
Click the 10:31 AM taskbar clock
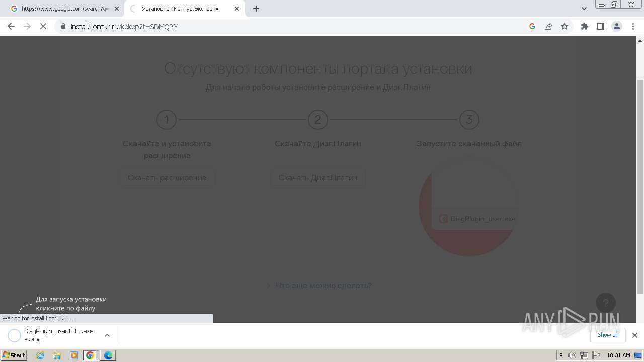pos(618,355)
